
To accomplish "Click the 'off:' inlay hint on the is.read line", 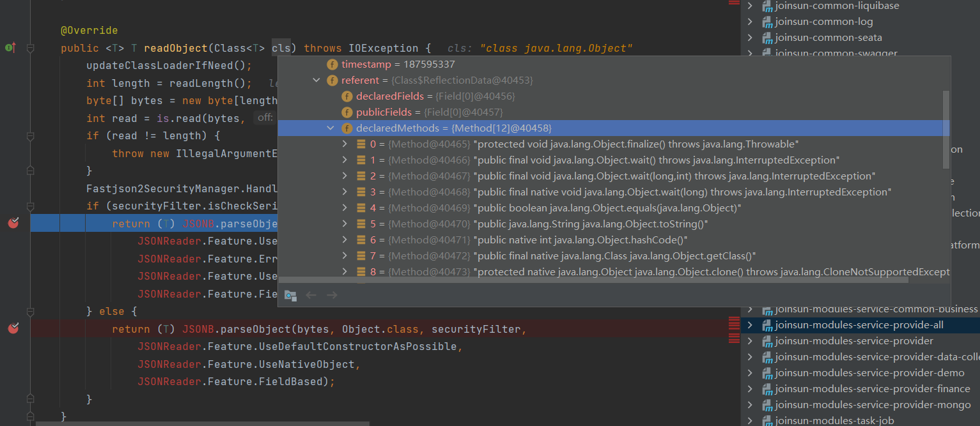I will coord(265,118).
